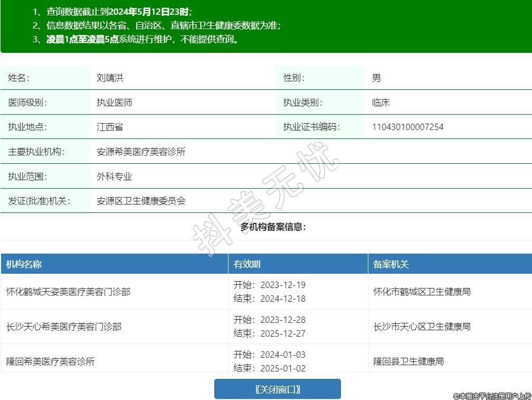Click the 长沙天心希美医疗美容门诊部 entry

click(x=64, y=327)
